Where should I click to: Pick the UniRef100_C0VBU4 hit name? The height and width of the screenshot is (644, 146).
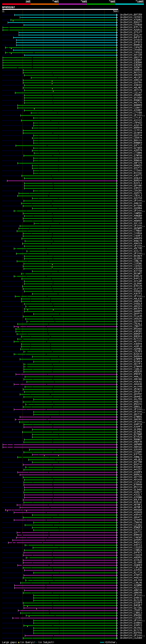point(131,233)
